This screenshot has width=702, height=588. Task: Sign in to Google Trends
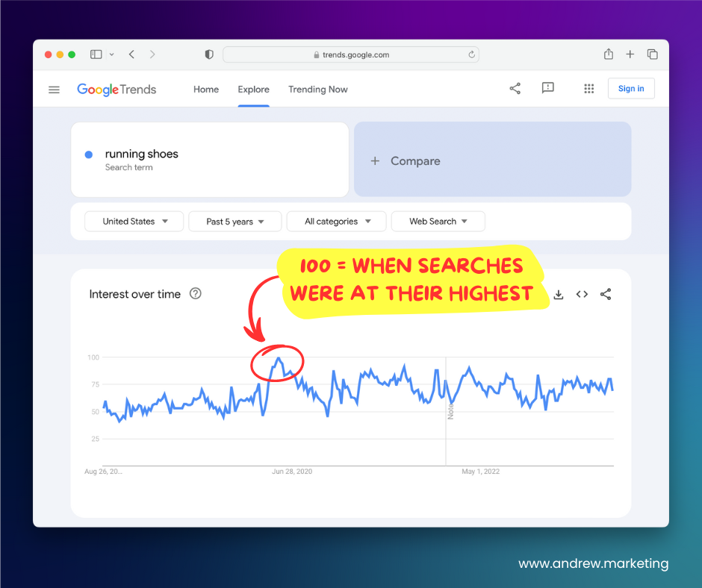(x=631, y=88)
